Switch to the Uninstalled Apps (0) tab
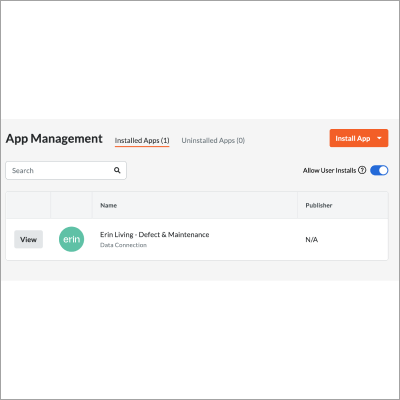Image resolution: width=400 pixels, height=400 pixels. tap(213, 141)
